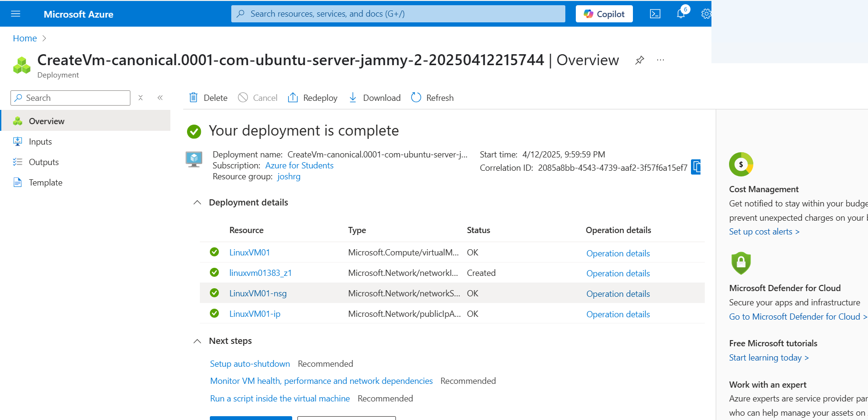This screenshot has height=420, width=868.
Task: Open linuxvm01383_z1 resource link
Action: pyautogui.click(x=260, y=273)
